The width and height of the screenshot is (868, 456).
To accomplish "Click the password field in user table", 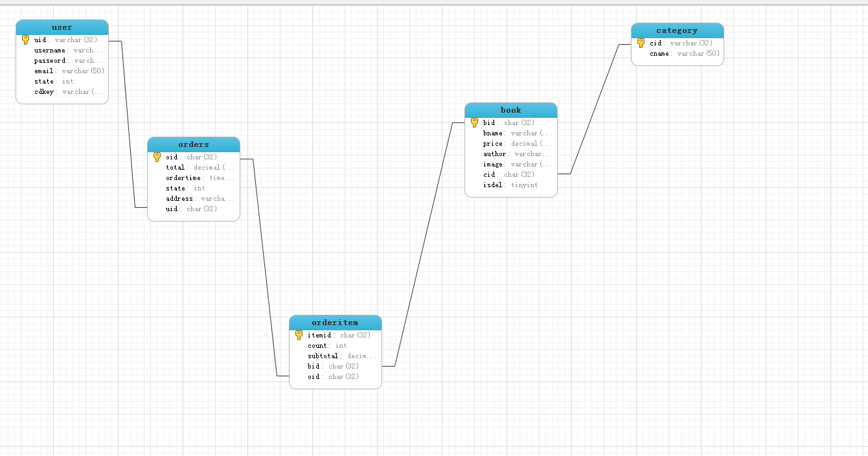I will [69, 60].
